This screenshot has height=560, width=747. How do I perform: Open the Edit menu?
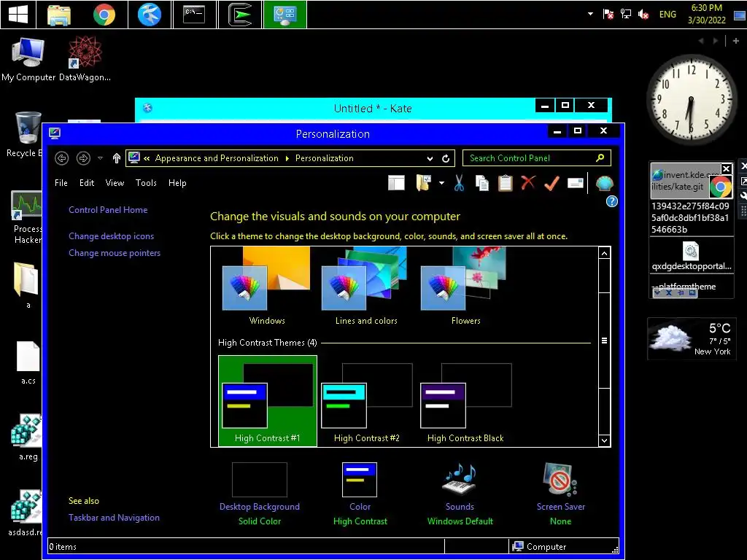point(87,183)
